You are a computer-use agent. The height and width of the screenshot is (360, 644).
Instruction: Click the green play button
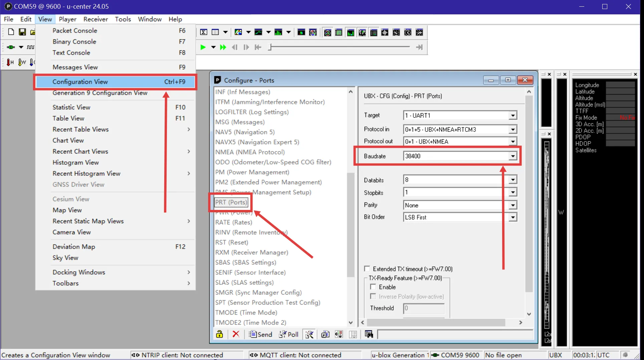(x=203, y=47)
